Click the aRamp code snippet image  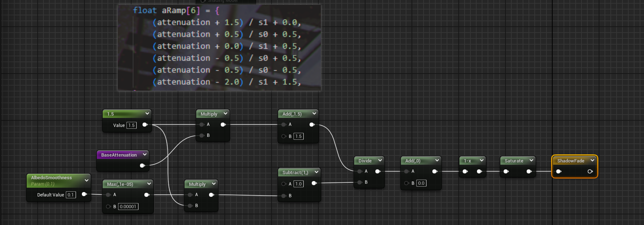tap(219, 48)
